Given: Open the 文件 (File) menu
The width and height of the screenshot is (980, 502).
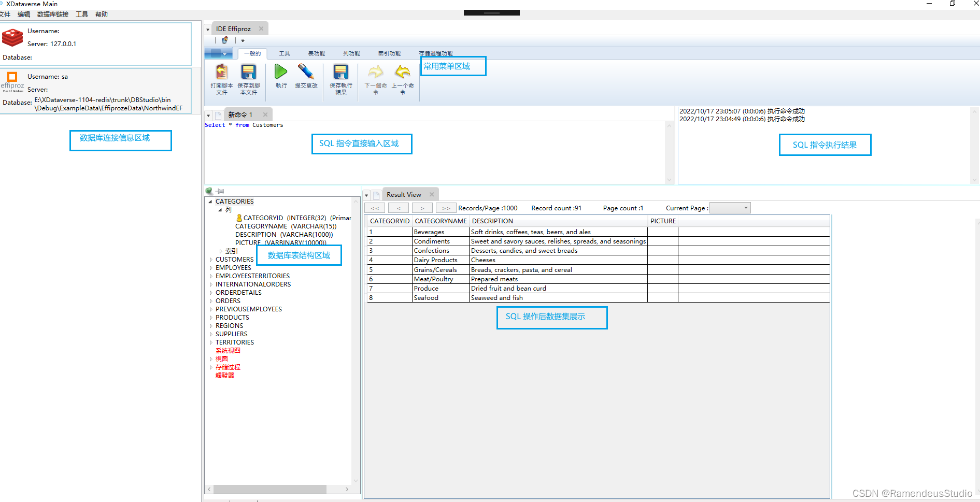Looking at the screenshot, I should [5, 15].
